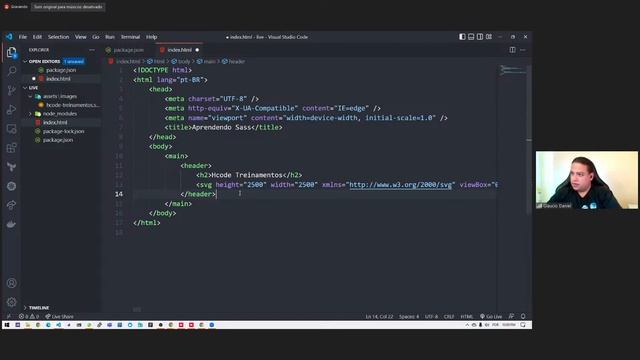
Task: Open the notifications bell in status bar
Action: pos(523,316)
